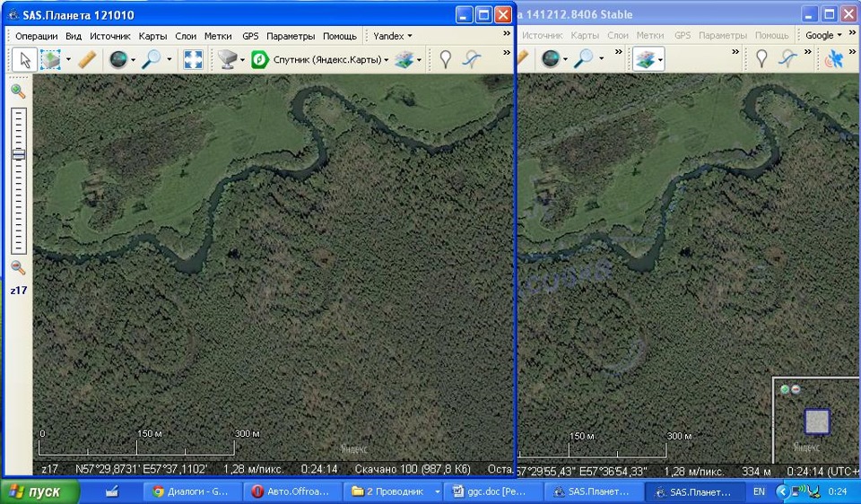Click the zoom slider handle

coord(19,155)
